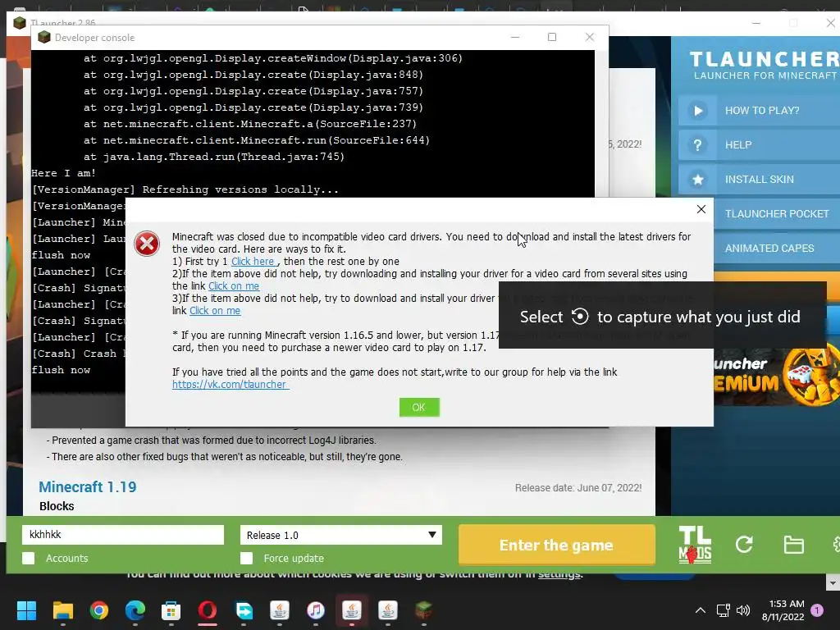840x630 pixels.
Task: Open the notification badge in tray
Action: point(817,609)
